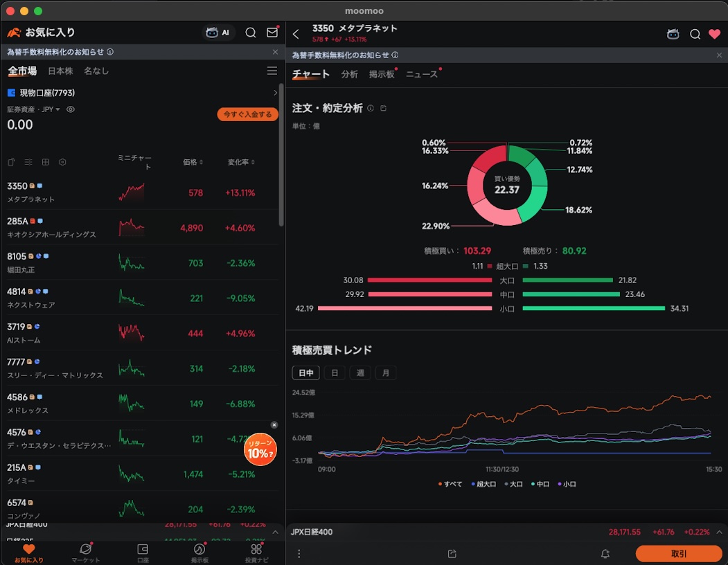The image size is (728, 565).
Task: Open JPY currency dropdown under 証券資産
Action: pyautogui.click(x=51, y=109)
